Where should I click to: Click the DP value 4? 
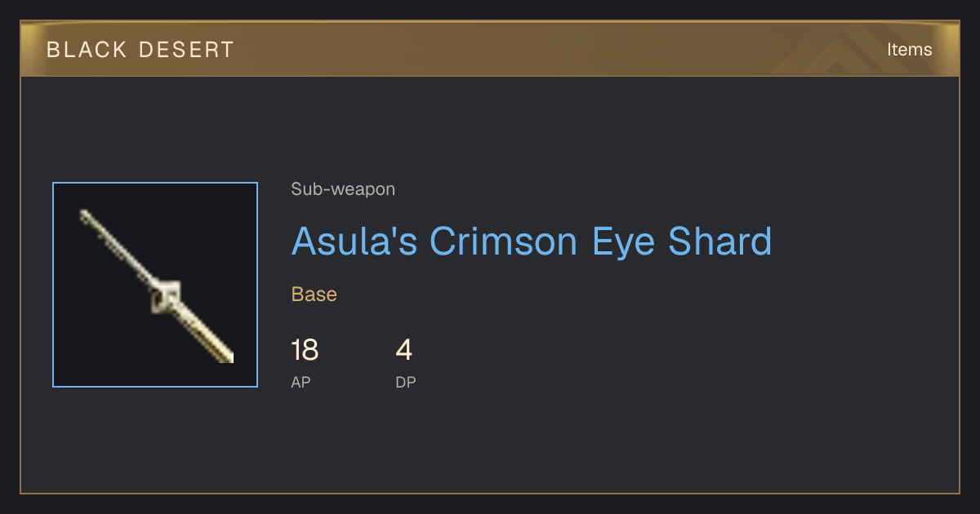coord(404,351)
